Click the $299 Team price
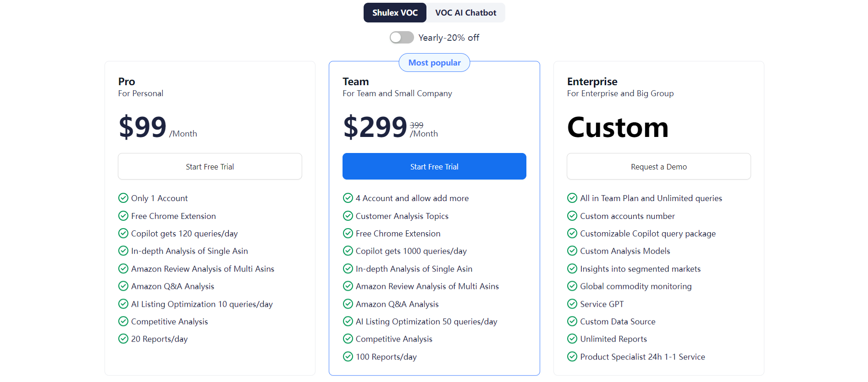 tap(375, 127)
